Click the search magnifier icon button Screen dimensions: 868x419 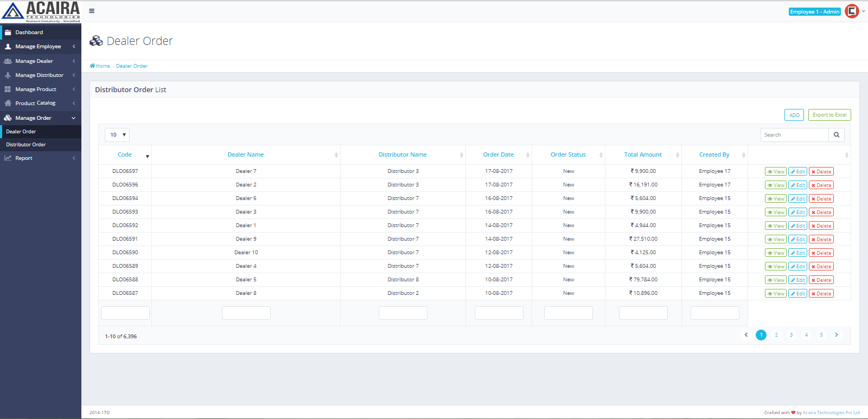[836, 135]
